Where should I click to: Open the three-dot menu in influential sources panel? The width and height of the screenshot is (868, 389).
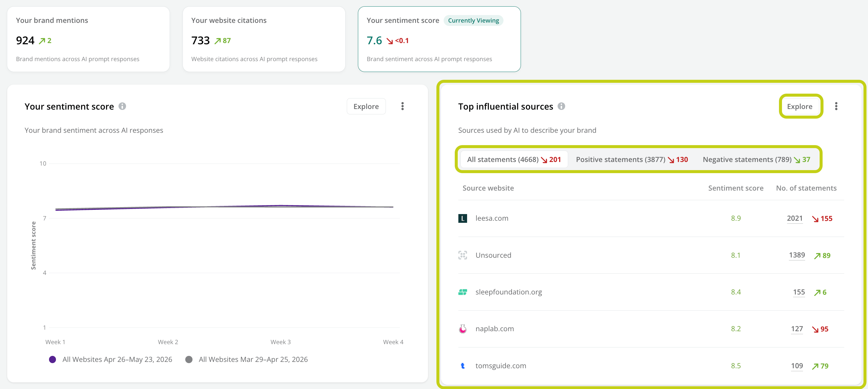click(x=836, y=106)
